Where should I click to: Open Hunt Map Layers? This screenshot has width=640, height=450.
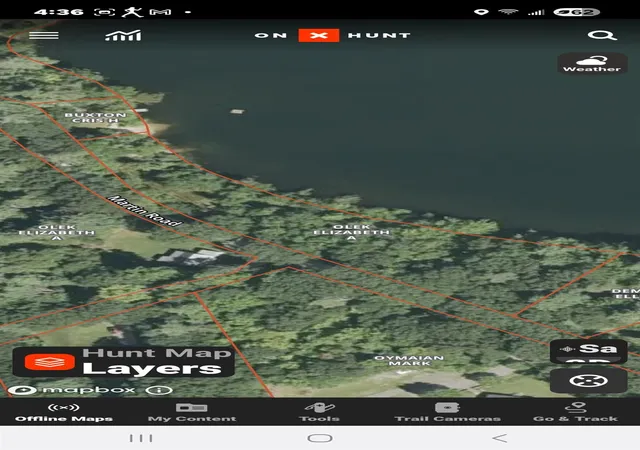tap(124, 362)
